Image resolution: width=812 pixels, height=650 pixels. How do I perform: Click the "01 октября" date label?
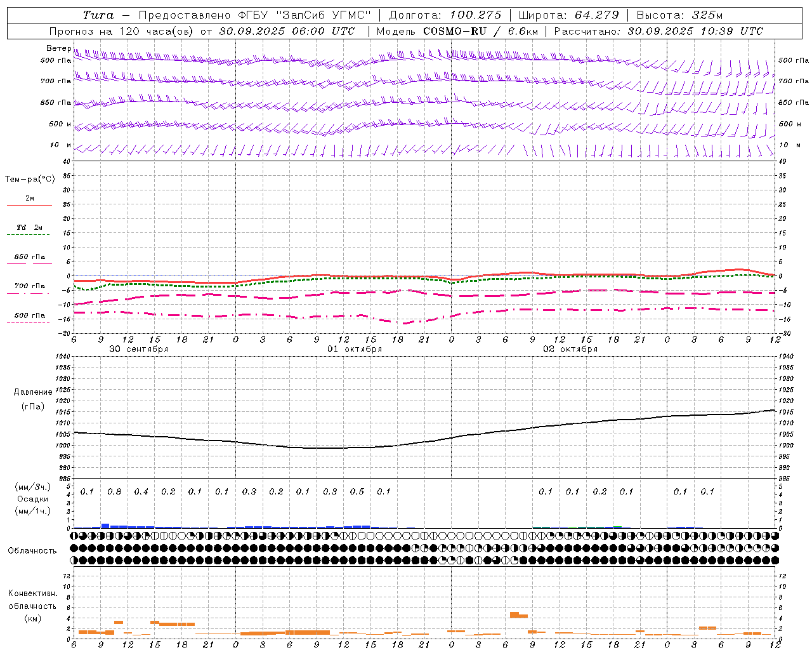pos(355,349)
